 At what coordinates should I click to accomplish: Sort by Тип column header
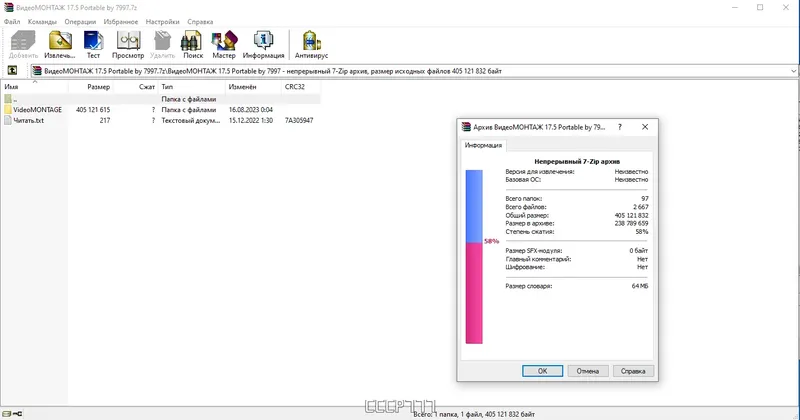192,87
